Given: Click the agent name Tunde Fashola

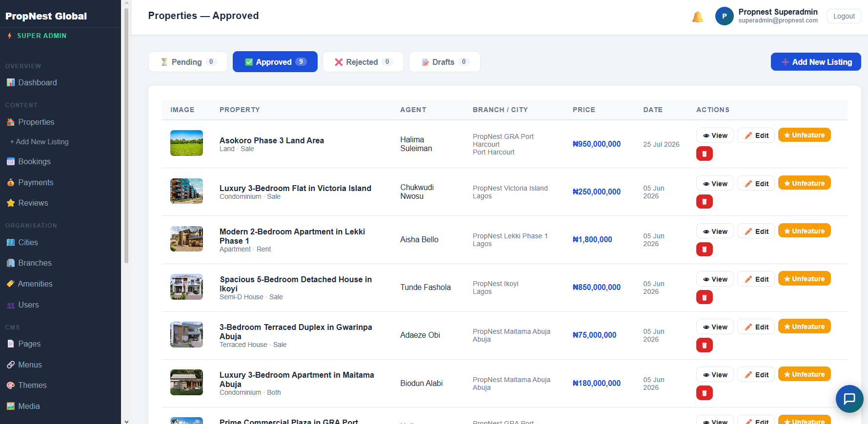Looking at the screenshot, I should click(x=425, y=287).
